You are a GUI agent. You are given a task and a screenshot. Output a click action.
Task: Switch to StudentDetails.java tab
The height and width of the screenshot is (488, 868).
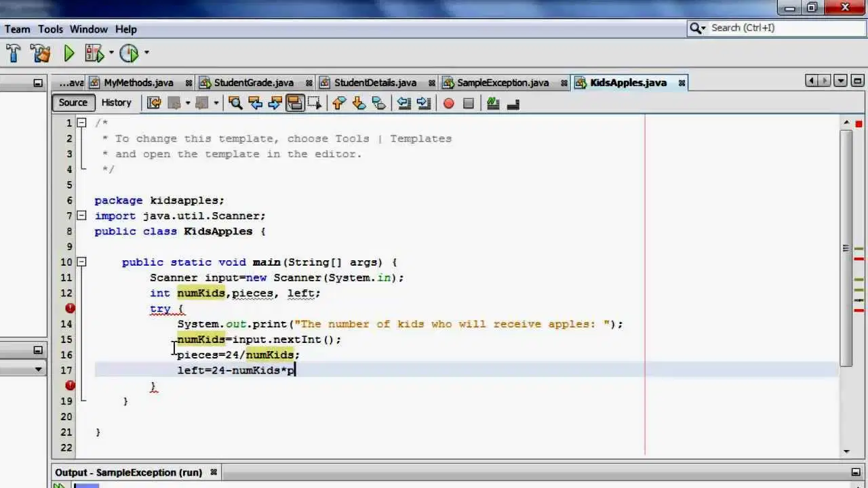point(374,83)
